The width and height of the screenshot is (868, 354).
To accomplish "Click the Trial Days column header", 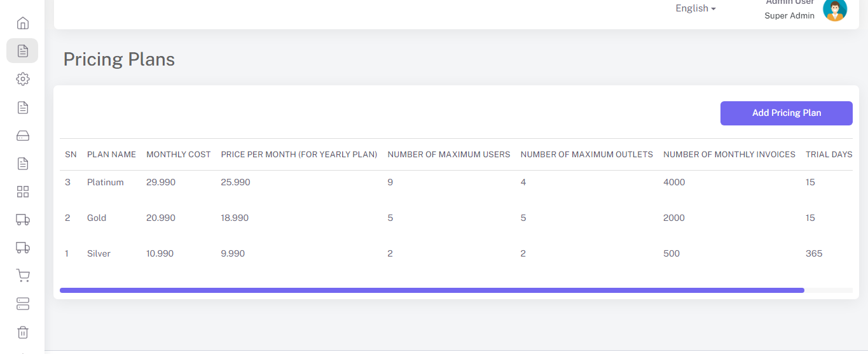I will (829, 155).
